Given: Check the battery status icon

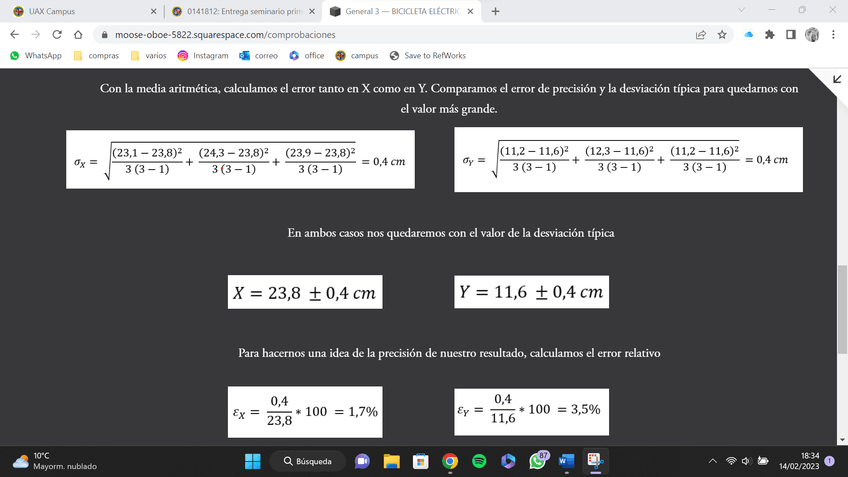Looking at the screenshot, I should tap(763, 461).
